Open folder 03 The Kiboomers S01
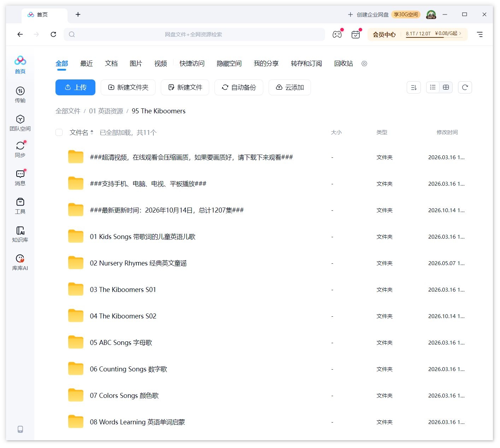This screenshot has width=500, height=448. pos(123,289)
